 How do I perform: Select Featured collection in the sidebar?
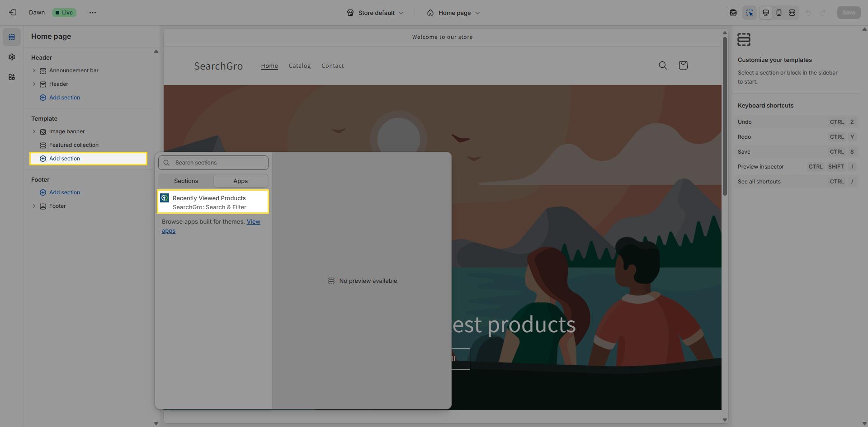point(74,145)
